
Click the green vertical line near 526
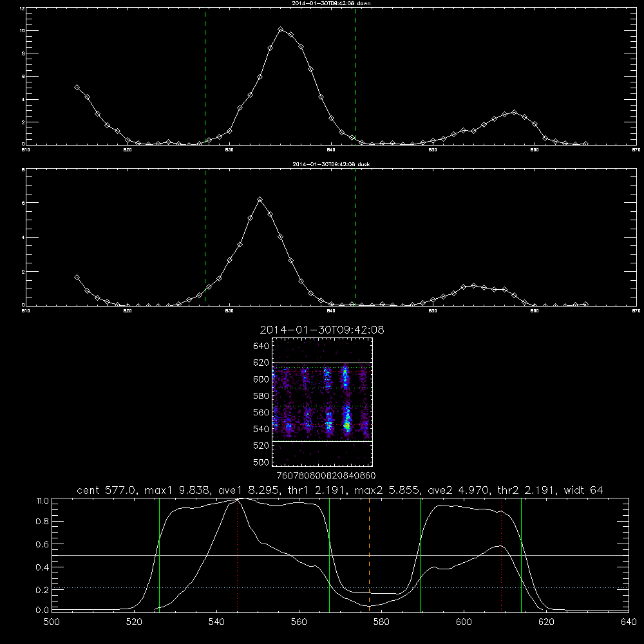point(159,554)
